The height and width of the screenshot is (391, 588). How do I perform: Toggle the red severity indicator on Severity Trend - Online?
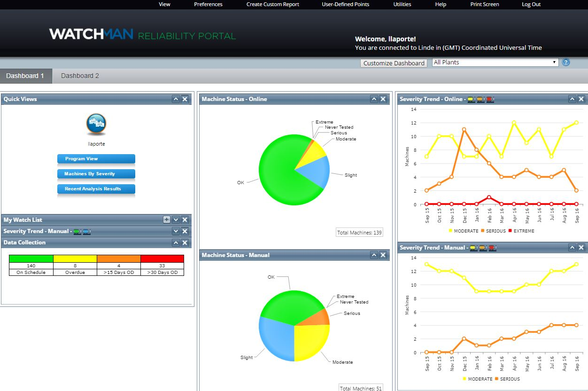point(489,99)
